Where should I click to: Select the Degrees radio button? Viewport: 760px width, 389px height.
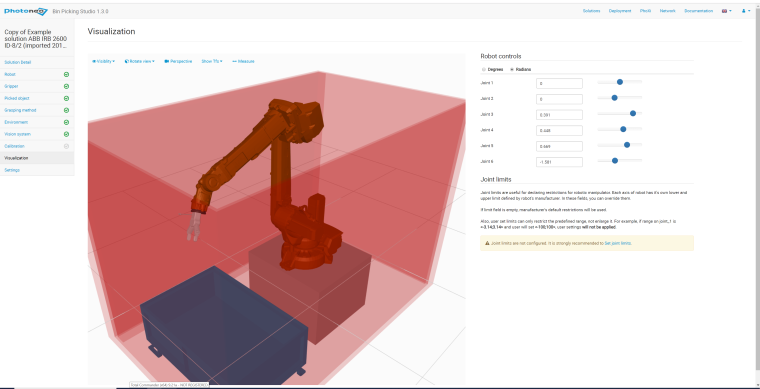[484, 70]
